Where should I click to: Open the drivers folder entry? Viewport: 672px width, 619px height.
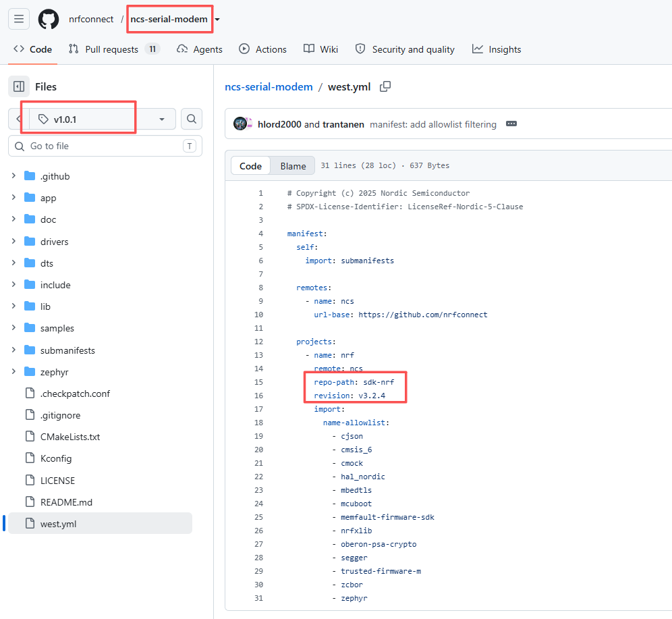55,242
